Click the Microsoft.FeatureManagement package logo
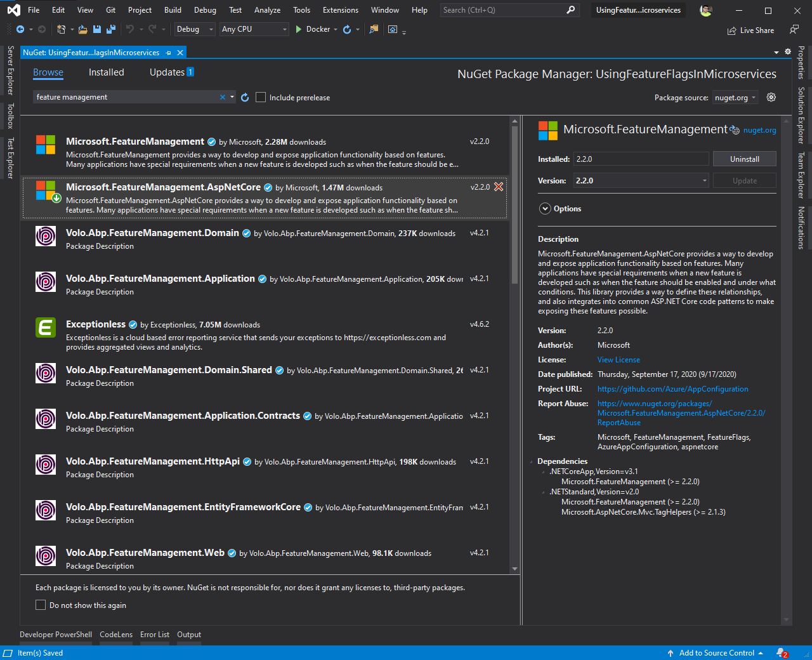The image size is (812, 660). click(x=46, y=145)
